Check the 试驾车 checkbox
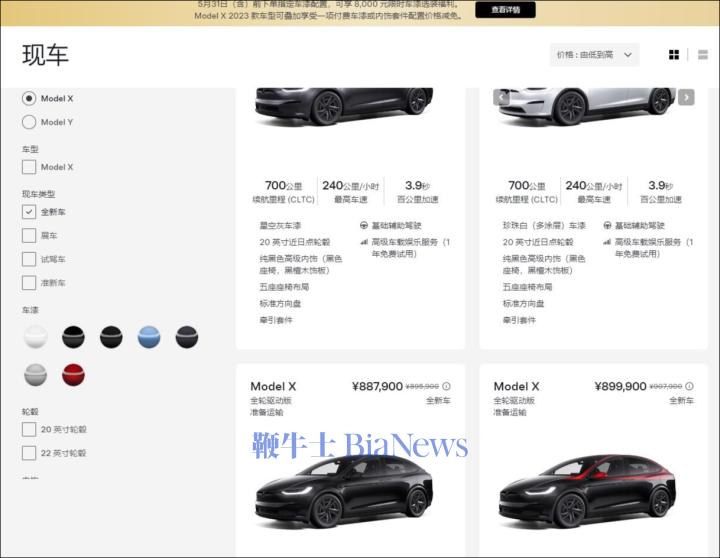The height and width of the screenshot is (558, 720). tap(29, 259)
